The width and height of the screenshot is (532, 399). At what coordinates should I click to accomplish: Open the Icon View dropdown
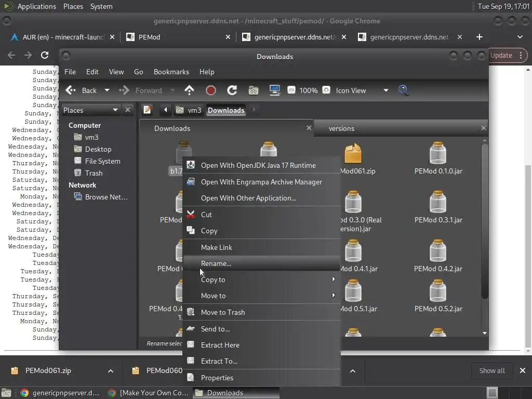click(x=362, y=90)
